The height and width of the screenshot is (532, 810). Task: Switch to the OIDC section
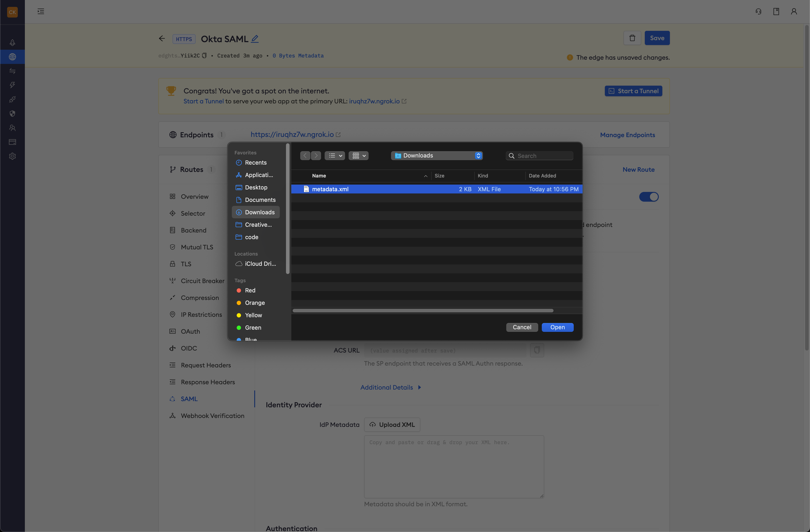(189, 348)
